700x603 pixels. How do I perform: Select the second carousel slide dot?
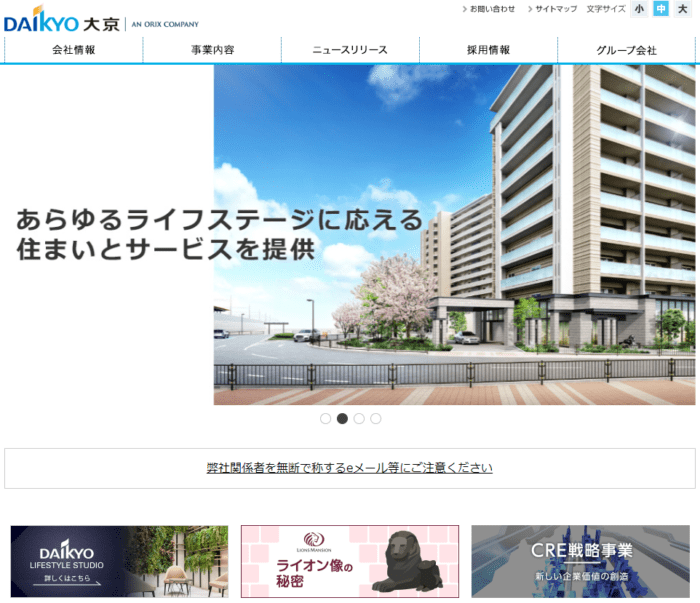click(x=342, y=419)
